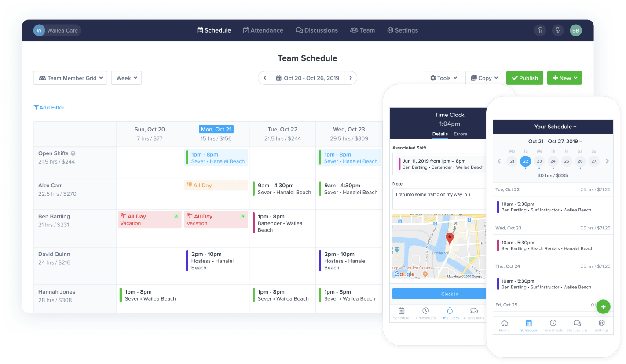This screenshot has width=626, height=364.
Task: Open Wed Oct 23 Beach Rentals shift
Action: pos(553,245)
